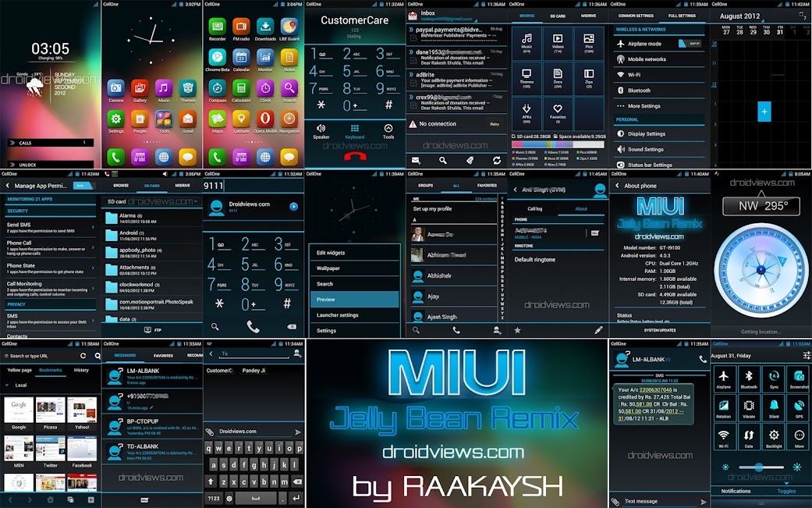
Task: Open FAVORITES tab in contacts
Action: (x=487, y=186)
